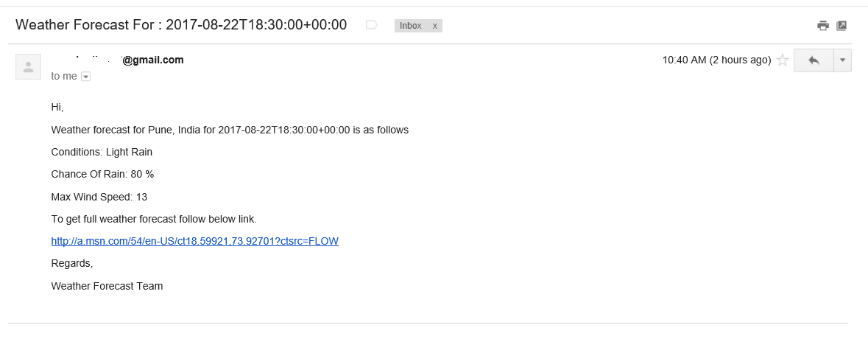Viewport: 868px width, 339px height.
Task: Remove the Inbox label using its x
Action: [434, 26]
